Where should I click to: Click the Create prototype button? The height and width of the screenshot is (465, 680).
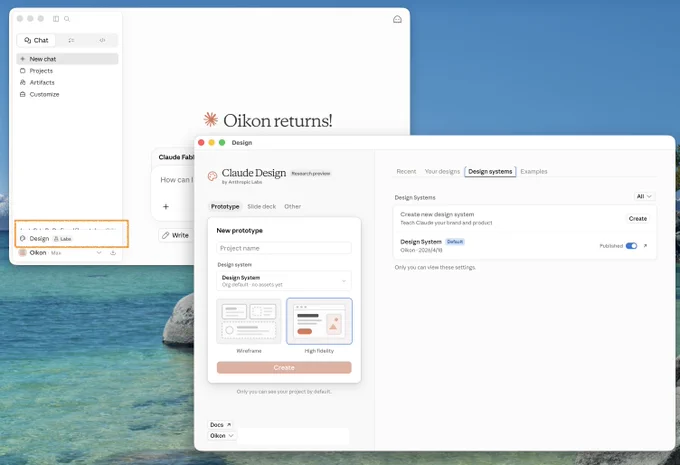pyautogui.click(x=284, y=367)
